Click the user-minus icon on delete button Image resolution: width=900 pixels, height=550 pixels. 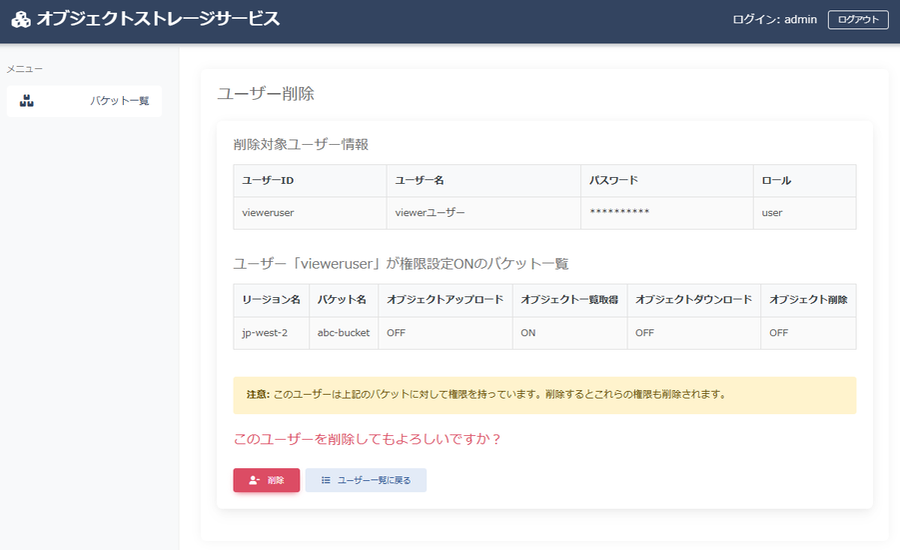pos(254,480)
